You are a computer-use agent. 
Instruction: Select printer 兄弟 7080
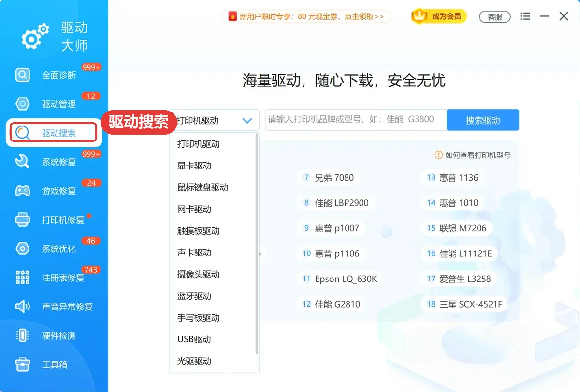pyautogui.click(x=329, y=178)
